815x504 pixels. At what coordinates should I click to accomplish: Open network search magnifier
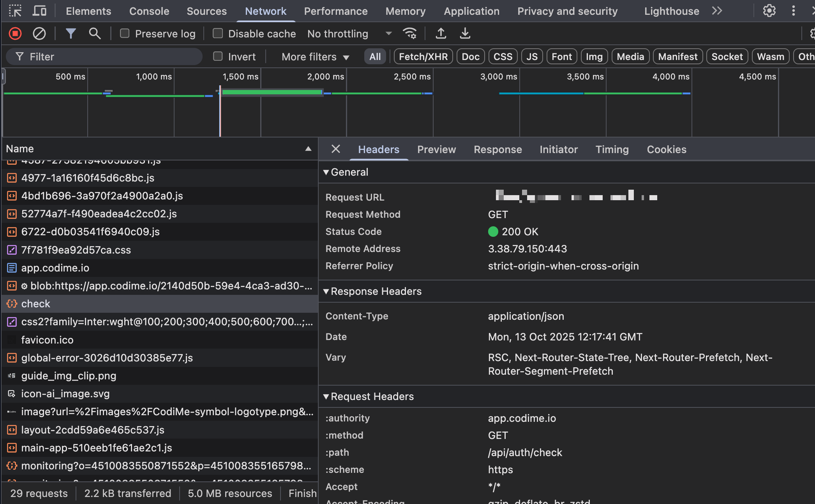[x=95, y=34]
